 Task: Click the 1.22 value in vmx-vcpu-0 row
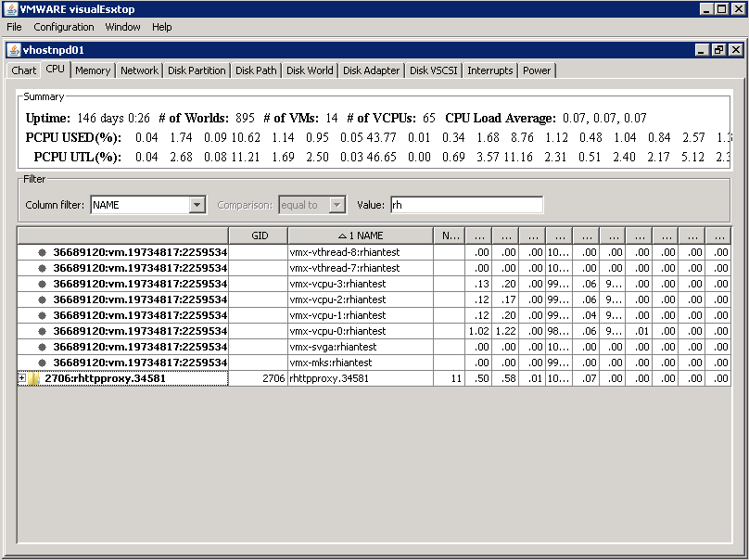(505, 331)
